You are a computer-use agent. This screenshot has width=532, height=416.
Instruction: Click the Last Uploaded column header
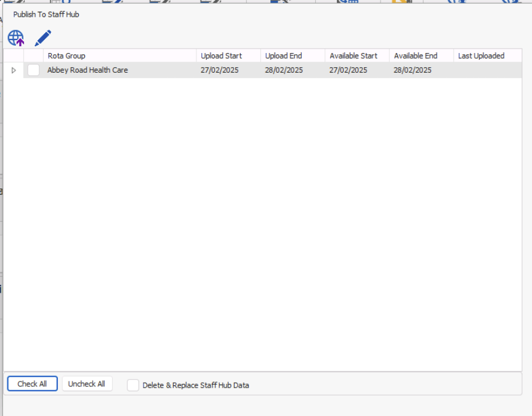pos(486,55)
